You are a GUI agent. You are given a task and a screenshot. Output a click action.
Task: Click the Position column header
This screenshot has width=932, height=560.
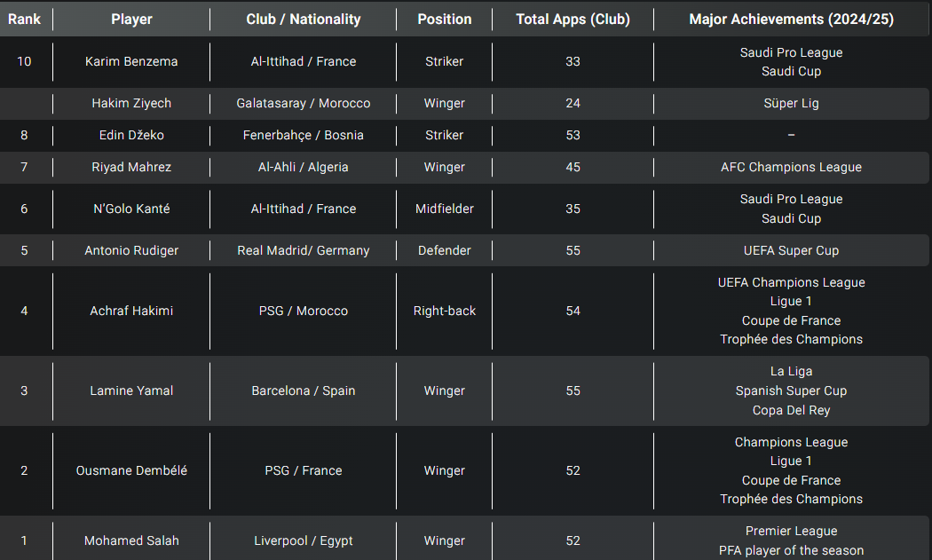pos(444,19)
